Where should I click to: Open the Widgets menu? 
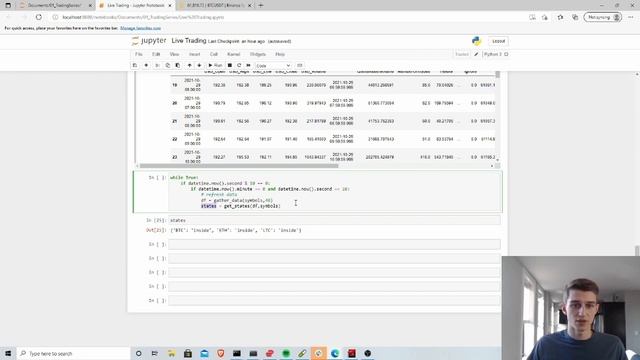point(258,54)
